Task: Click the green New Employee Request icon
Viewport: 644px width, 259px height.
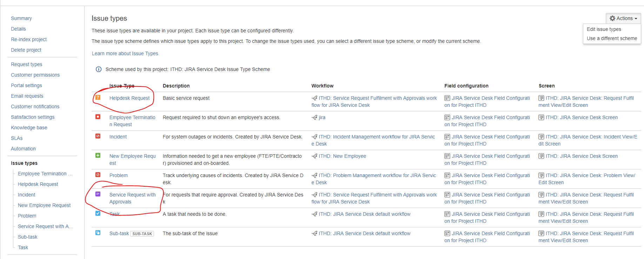Action: [x=98, y=155]
